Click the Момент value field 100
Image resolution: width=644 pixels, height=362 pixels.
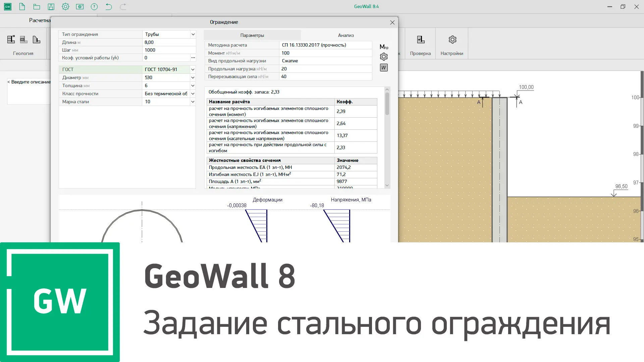pyautogui.click(x=325, y=53)
